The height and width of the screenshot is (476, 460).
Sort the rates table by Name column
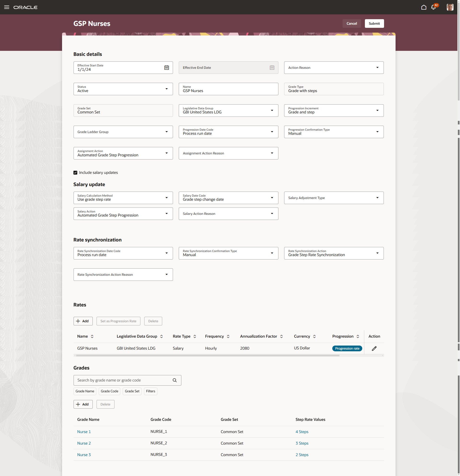(92, 336)
